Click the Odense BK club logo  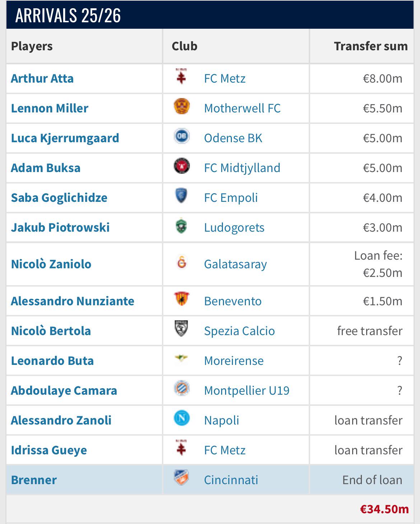coord(182,136)
